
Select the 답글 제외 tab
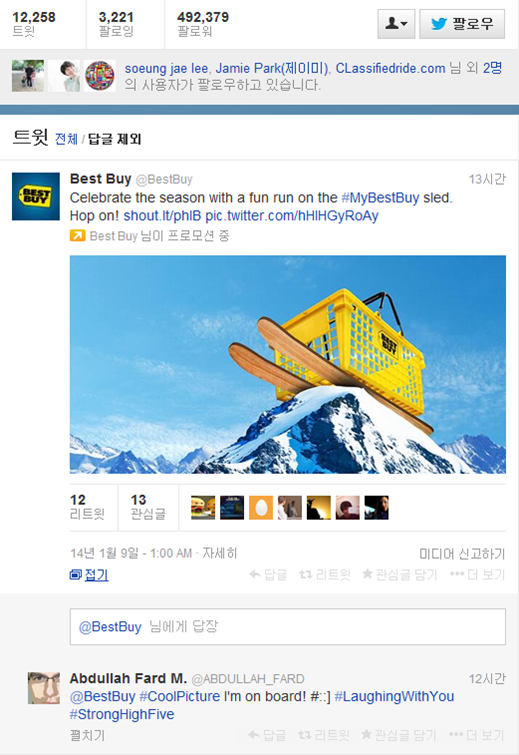115,139
